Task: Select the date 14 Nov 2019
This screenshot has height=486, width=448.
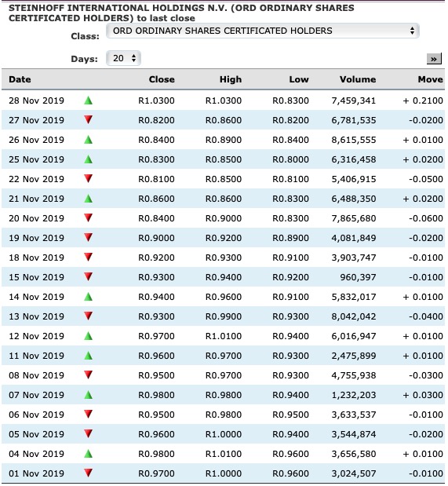Action: click(36, 297)
